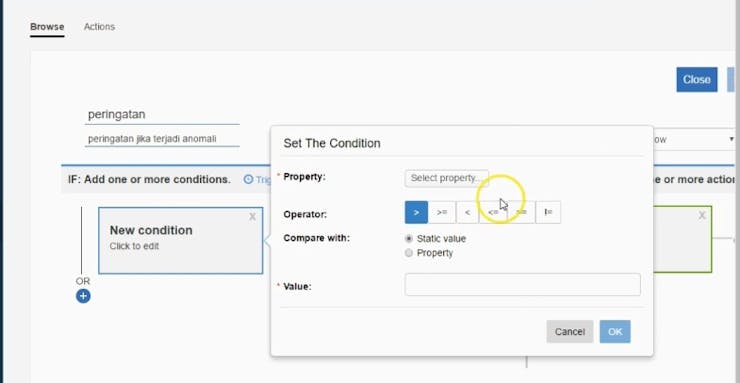
Task: Open the Select property dropdown
Action: coord(446,178)
